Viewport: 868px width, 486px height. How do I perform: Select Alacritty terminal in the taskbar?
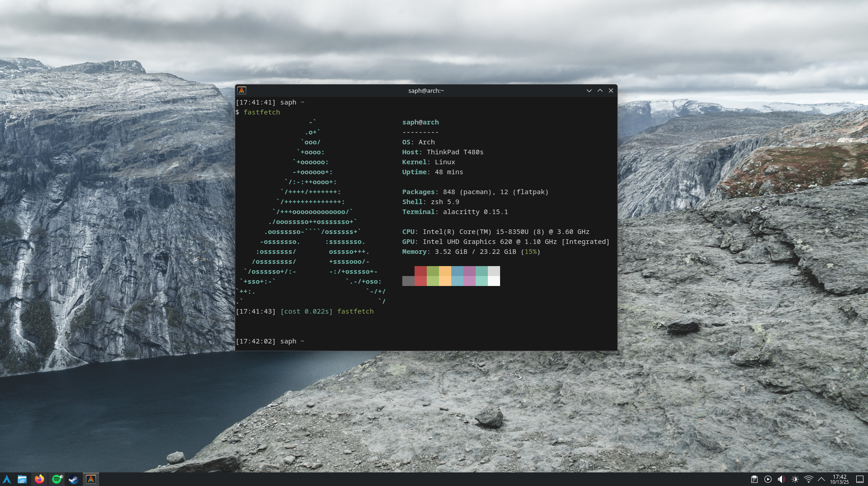click(91, 479)
